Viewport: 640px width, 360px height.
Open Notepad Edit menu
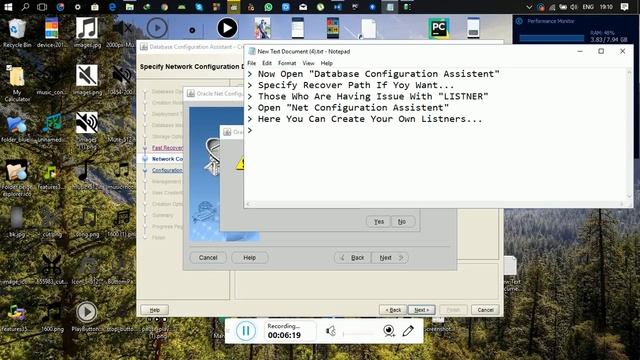[x=267, y=63]
